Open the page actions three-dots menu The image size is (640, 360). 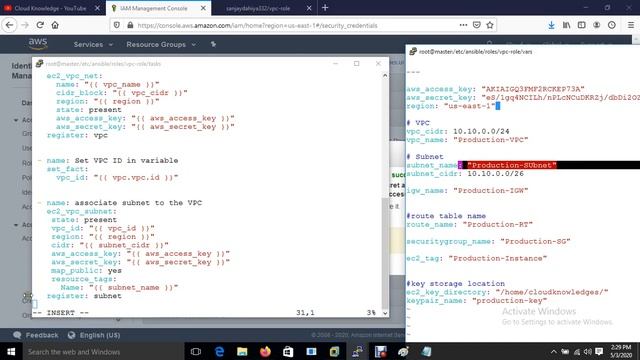coord(463,25)
